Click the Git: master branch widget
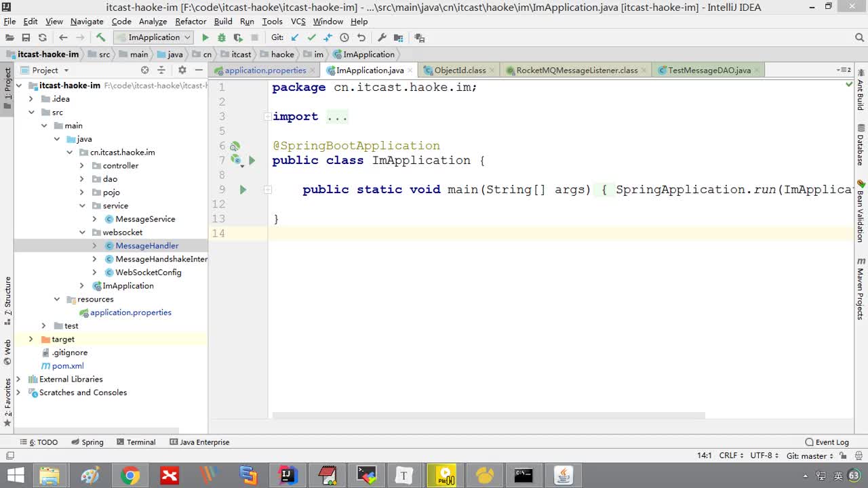 (810, 456)
